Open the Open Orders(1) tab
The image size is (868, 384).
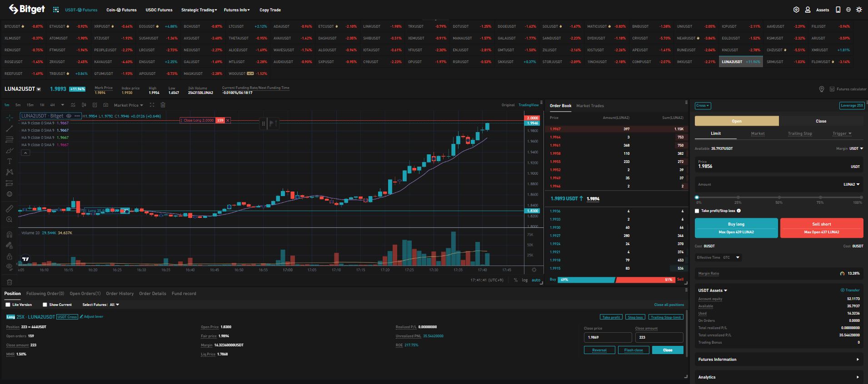(x=85, y=294)
